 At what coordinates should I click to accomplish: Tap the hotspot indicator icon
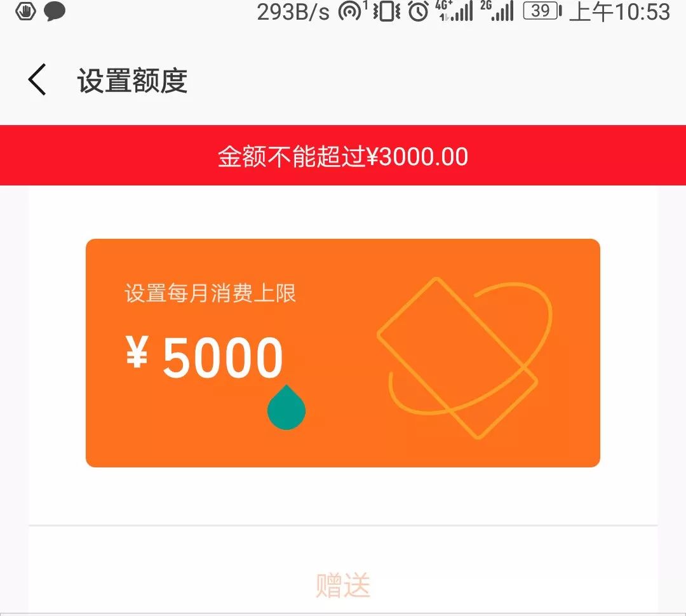point(352,11)
